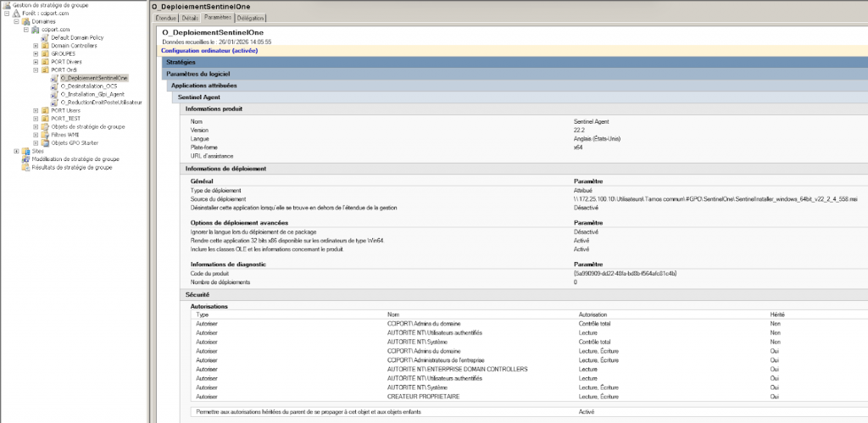The width and height of the screenshot is (868, 423).
Task: Click the CCIPORT\Administrateurs de l'entreprise entry
Action: tap(436, 360)
